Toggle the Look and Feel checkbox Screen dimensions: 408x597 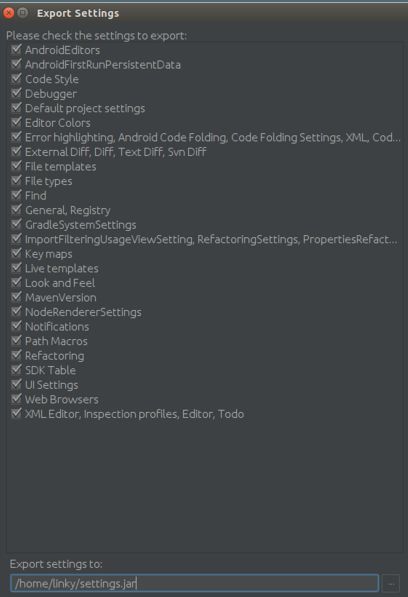pos(16,283)
